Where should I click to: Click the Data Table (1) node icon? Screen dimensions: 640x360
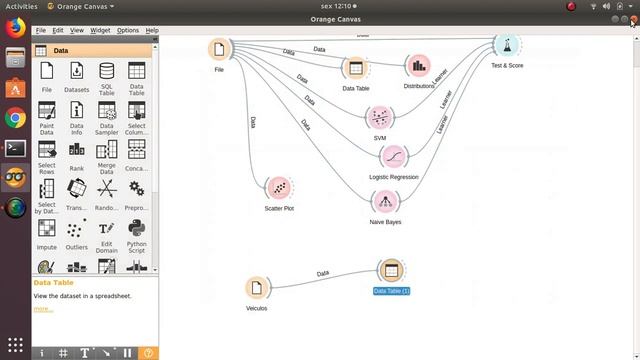pos(391,270)
